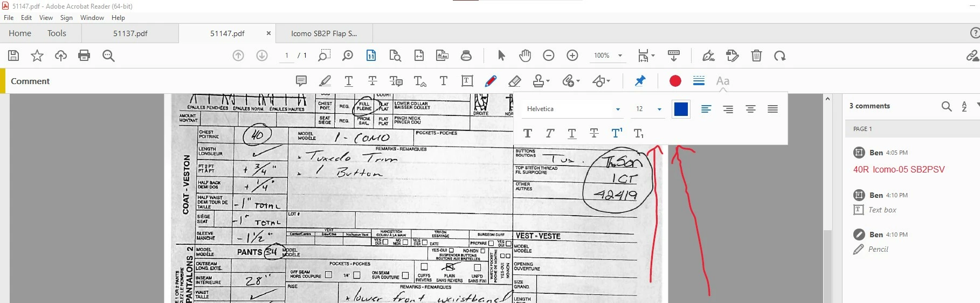Select the highlight text tool
The height and width of the screenshot is (303, 980).
[325, 81]
